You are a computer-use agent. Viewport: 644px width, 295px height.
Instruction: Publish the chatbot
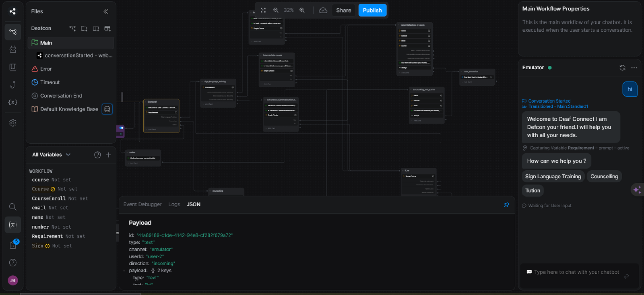point(372,10)
